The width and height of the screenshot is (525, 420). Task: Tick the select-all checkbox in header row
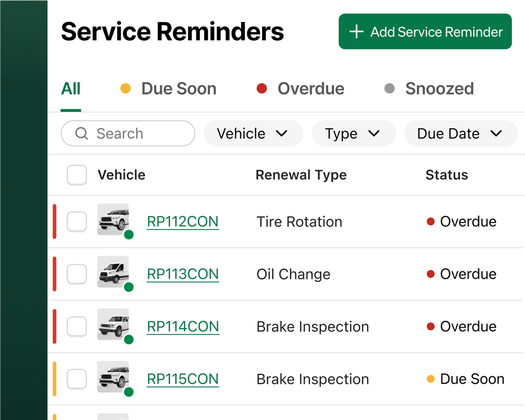[x=77, y=175]
